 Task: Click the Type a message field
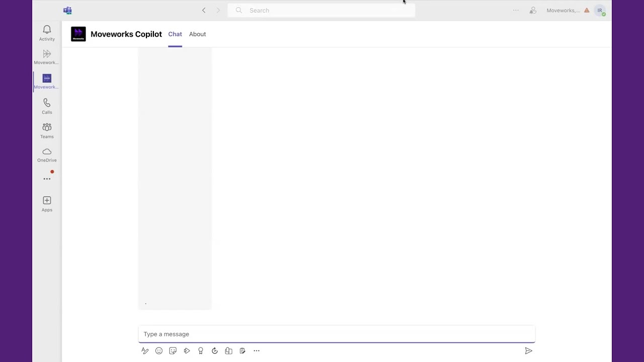(x=337, y=334)
